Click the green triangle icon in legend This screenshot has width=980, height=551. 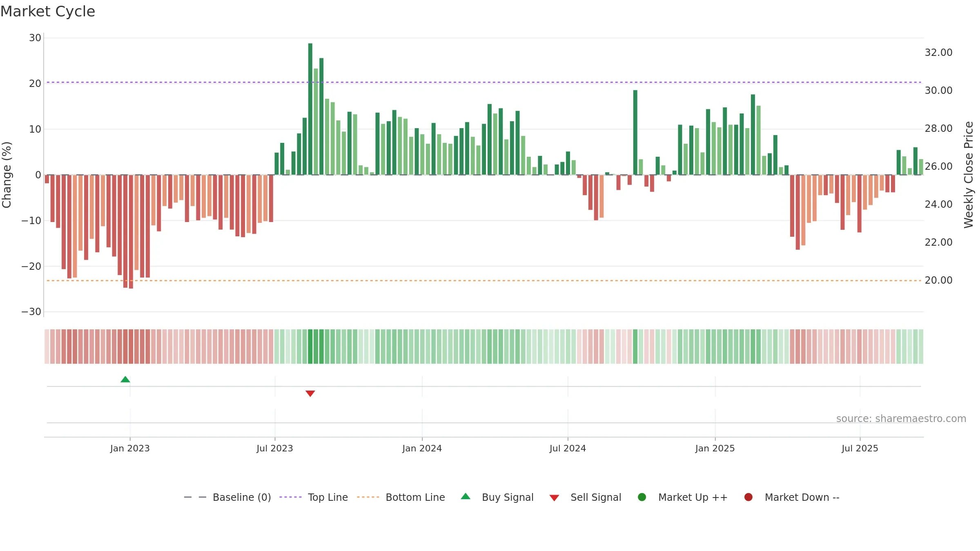coord(465,496)
